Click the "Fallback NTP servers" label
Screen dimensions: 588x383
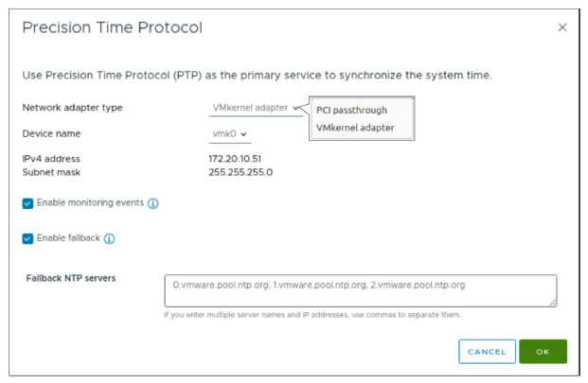point(71,279)
